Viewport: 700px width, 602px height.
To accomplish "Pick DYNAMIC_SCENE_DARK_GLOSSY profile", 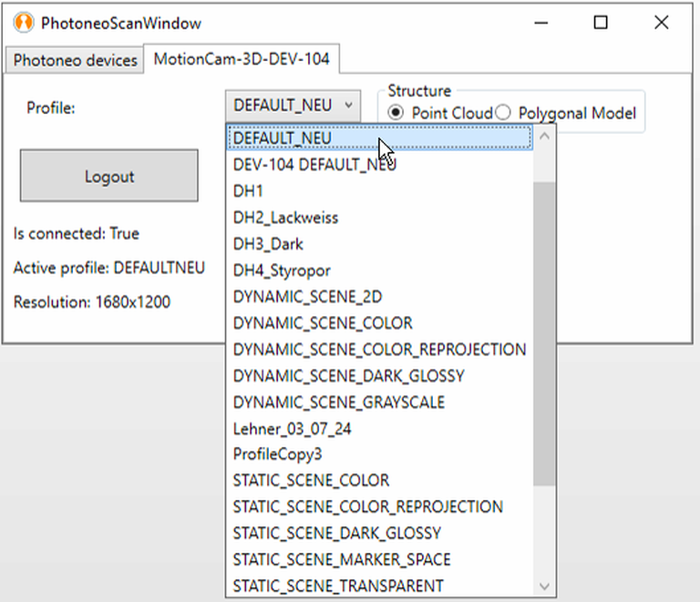I will click(x=380, y=376).
